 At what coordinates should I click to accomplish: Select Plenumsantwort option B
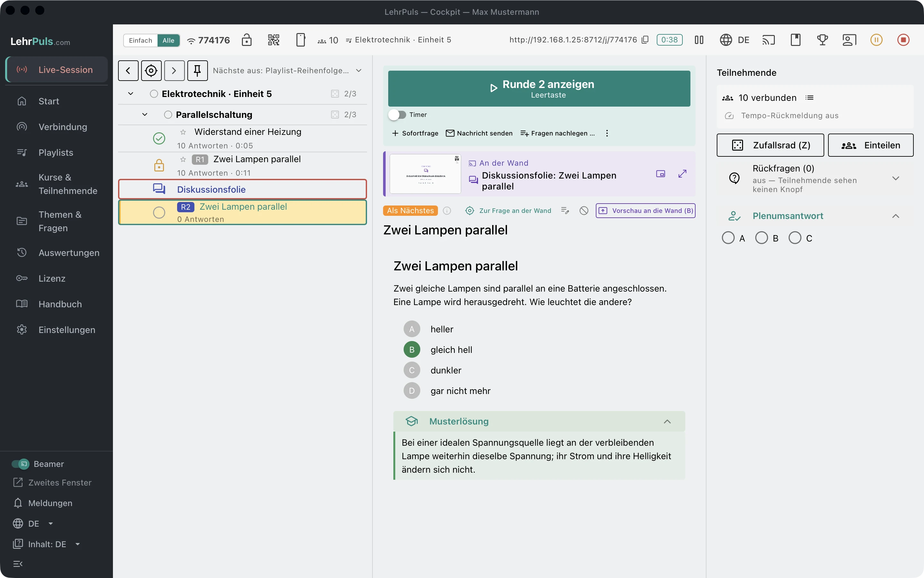click(761, 238)
